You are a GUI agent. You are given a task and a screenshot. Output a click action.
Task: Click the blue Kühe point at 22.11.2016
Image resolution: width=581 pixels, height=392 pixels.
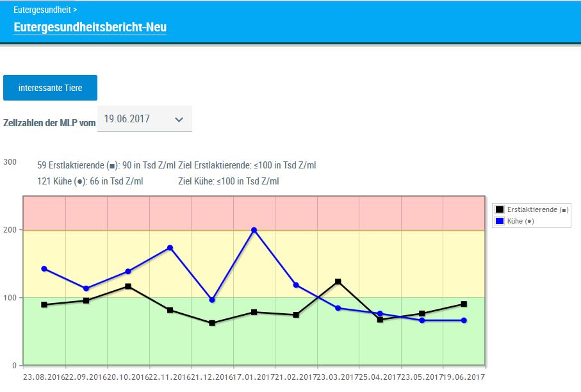click(170, 247)
